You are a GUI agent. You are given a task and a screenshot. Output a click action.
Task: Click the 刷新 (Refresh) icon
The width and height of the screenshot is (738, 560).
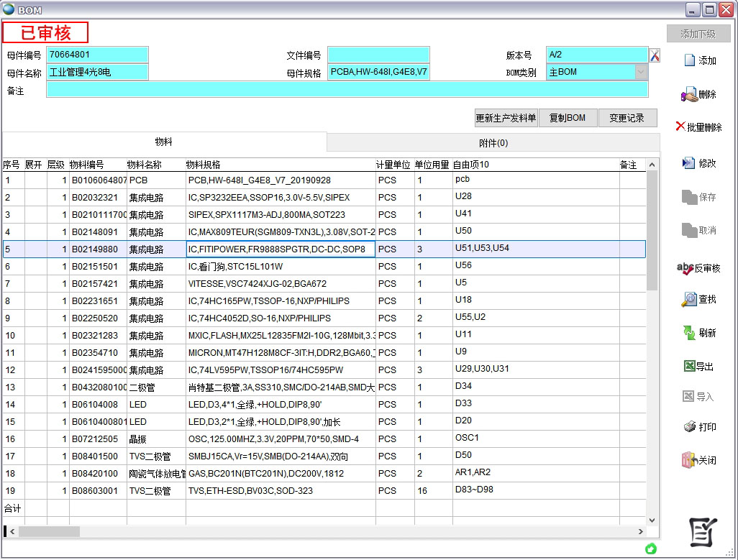pyautogui.click(x=698, y=333)
